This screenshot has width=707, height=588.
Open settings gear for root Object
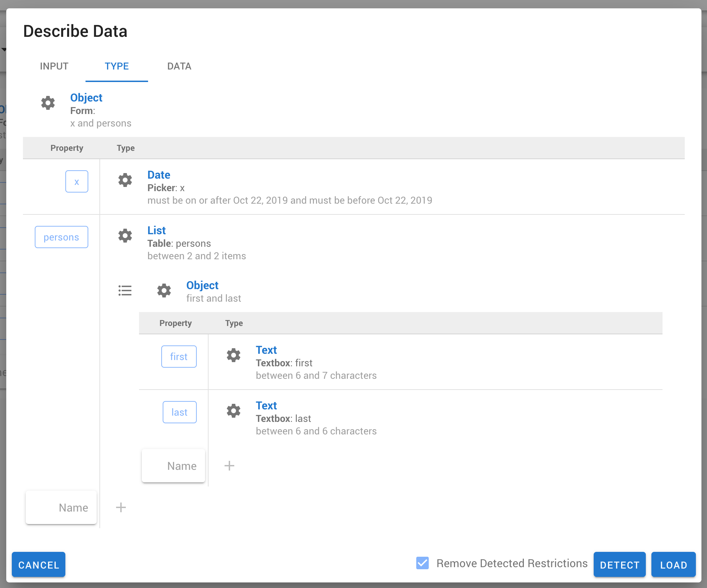(48, 103)
